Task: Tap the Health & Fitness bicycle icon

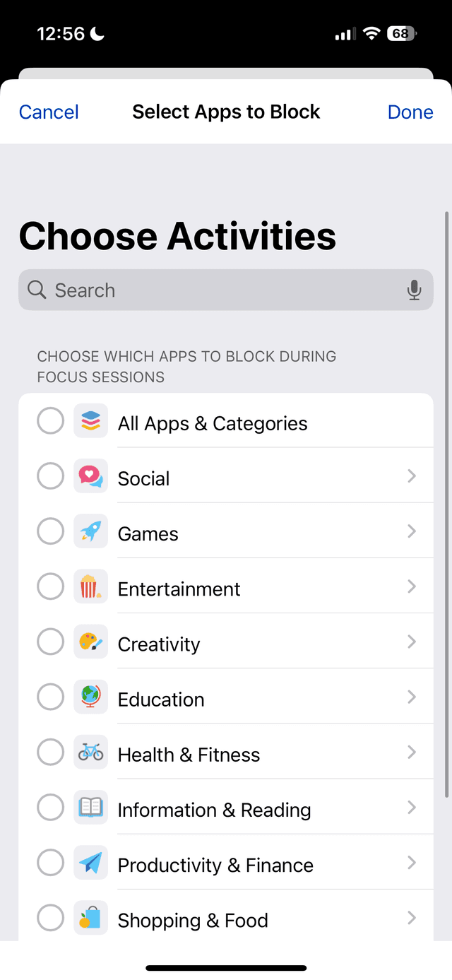Action: tap(91, 752)
